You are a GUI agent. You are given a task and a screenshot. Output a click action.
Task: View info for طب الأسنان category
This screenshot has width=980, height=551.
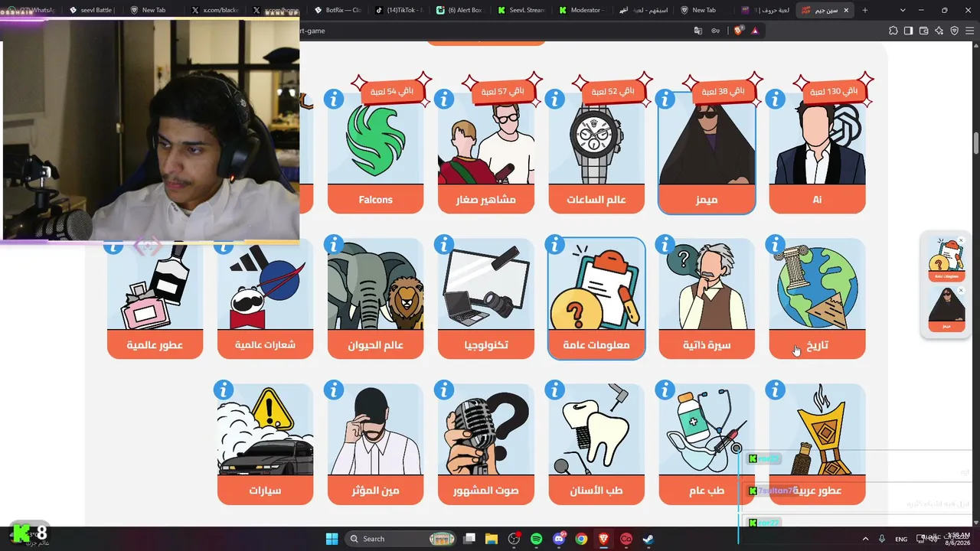coord(555,390)
